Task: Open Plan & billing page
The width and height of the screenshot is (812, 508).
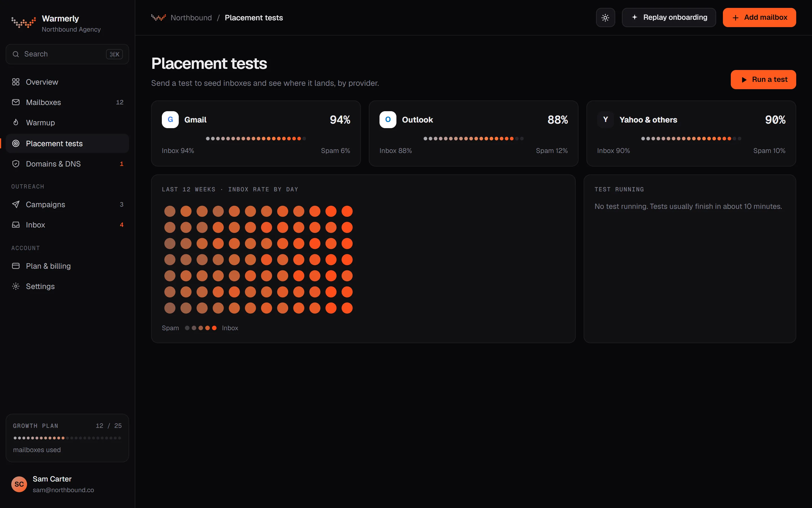Action: pos(67,266)
